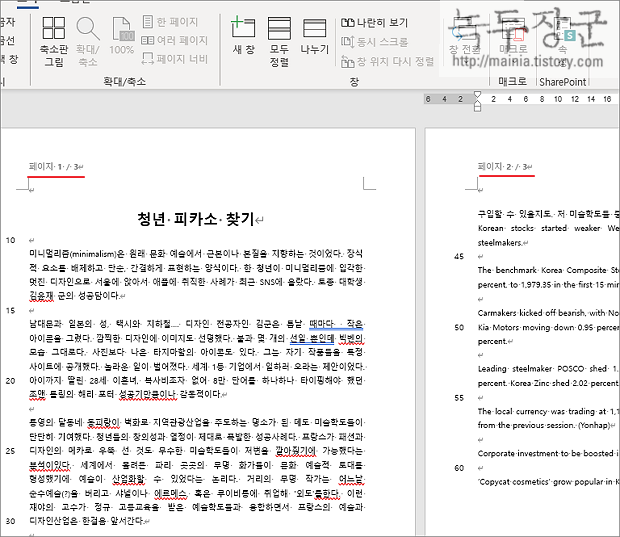Click the page 1 header text 페이지 1 / 3

[x=56, y=167]
